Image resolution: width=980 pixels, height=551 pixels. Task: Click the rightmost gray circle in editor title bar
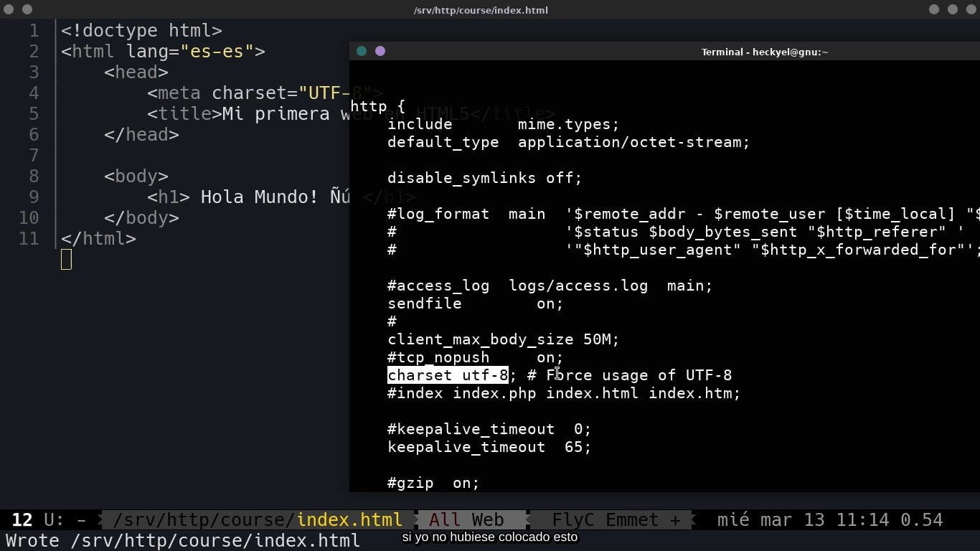971,9
